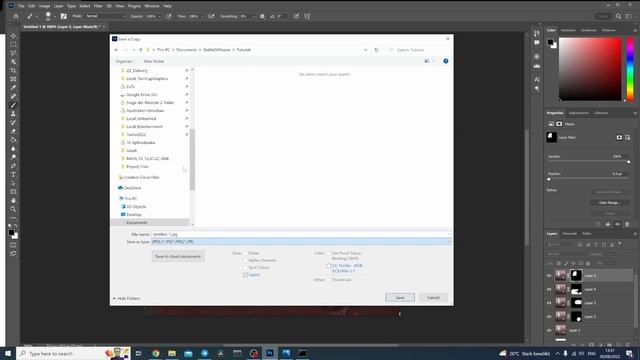Hide Layer 4 with its eye icon

coord(549,289)
